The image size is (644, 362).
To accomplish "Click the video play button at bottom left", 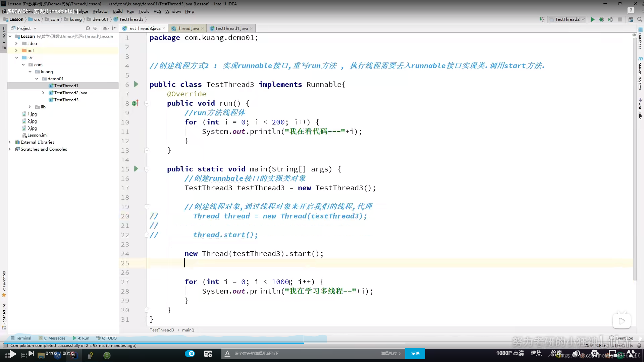I will [x=12, y=354].
